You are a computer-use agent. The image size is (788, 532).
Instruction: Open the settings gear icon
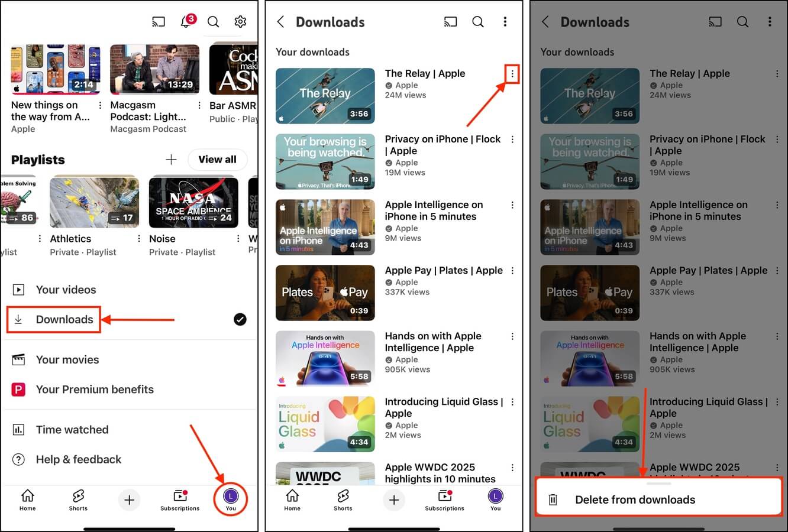click(240, 22)
